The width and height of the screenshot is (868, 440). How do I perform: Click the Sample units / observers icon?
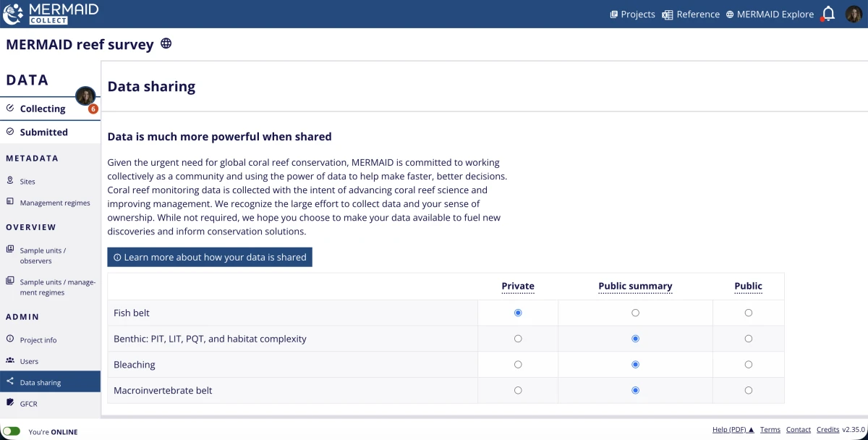click(x=10, y=249)
